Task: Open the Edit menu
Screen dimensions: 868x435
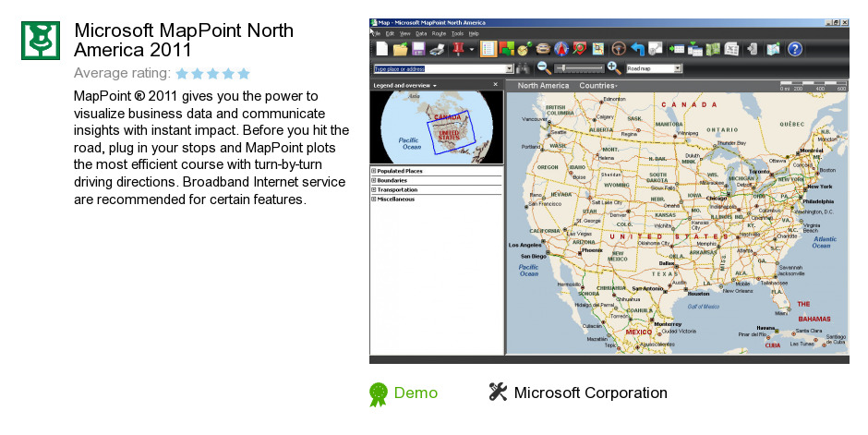Action: tap(390, 34)
